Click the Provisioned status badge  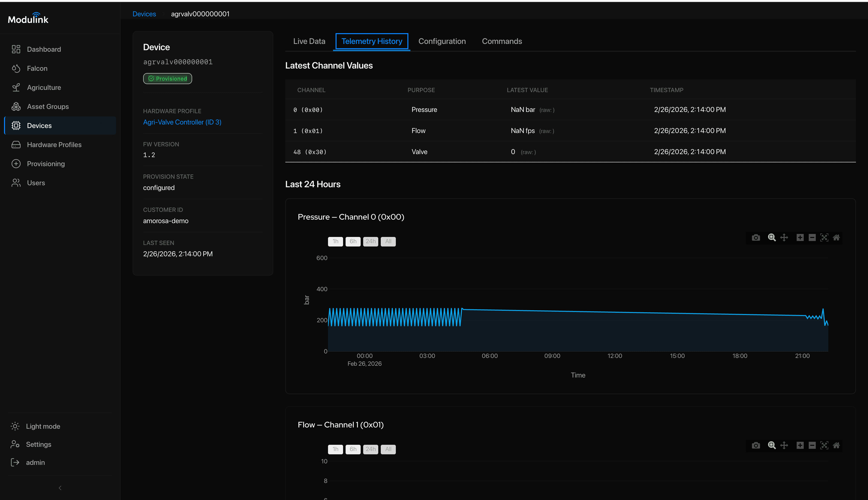coord(167,78)
